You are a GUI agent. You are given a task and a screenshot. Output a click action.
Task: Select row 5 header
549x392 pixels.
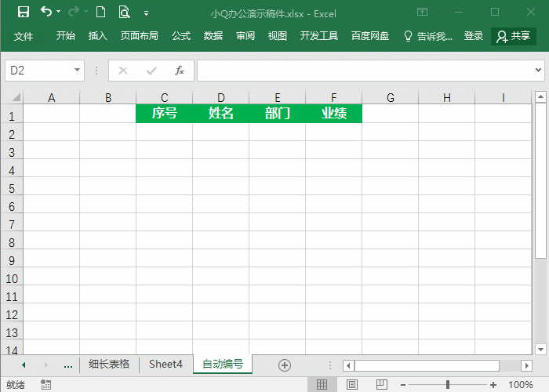point(12,189)
